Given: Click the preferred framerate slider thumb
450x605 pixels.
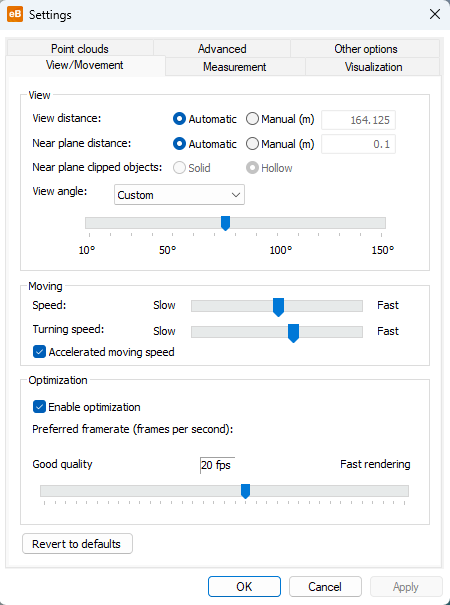Looking at the screenshot, I should coord(245,491).
